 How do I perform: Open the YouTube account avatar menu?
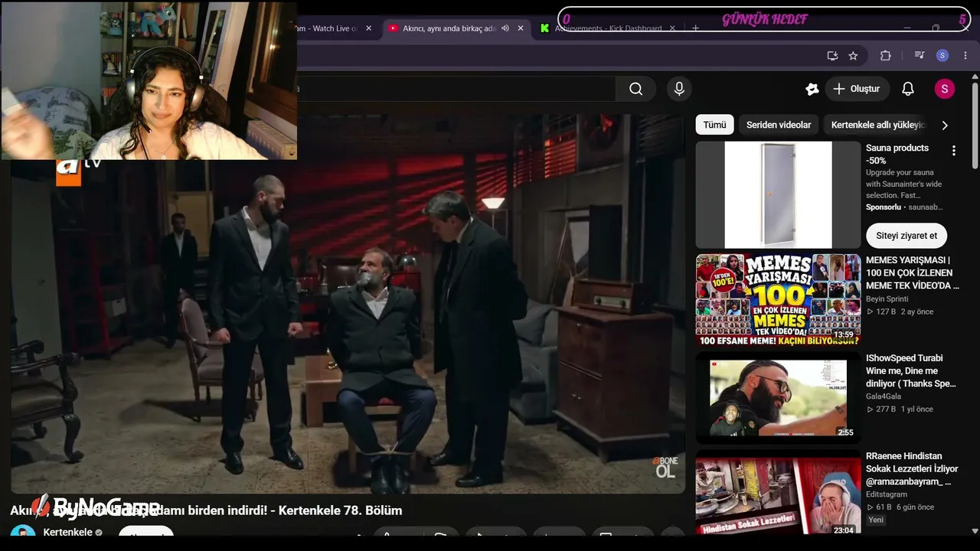(x=944, y=89)
